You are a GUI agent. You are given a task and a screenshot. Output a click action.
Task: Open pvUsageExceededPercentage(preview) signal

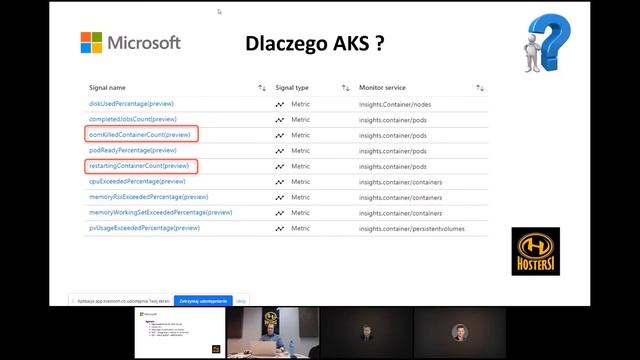click(144, 228)
